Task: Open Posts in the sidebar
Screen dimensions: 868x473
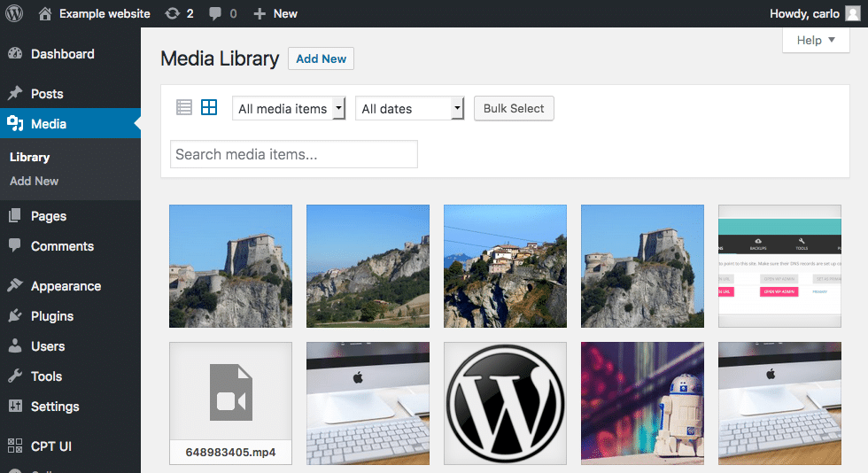Action: [70, 94]
